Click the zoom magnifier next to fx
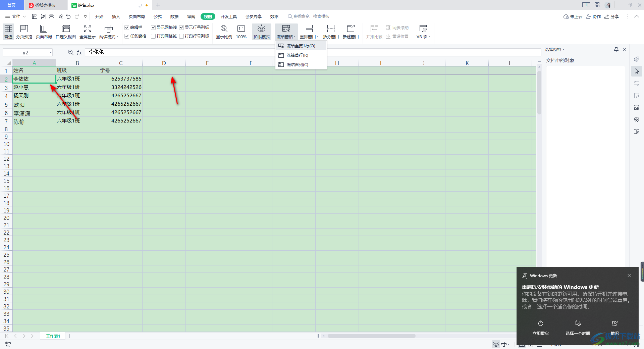Viewport: 644px width, 349px height. (x=70, y=52)
